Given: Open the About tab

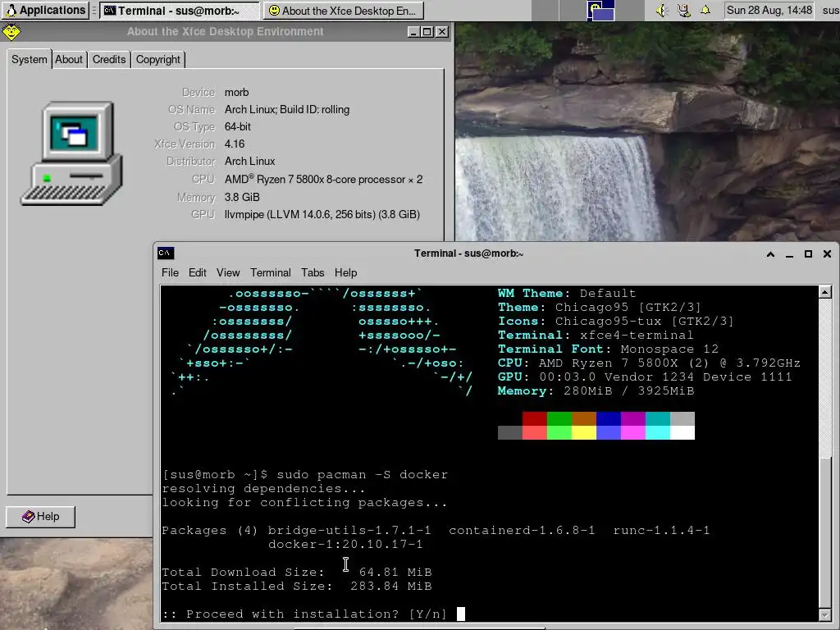Looking at the screenshot, I should click(x=69, y=59).
